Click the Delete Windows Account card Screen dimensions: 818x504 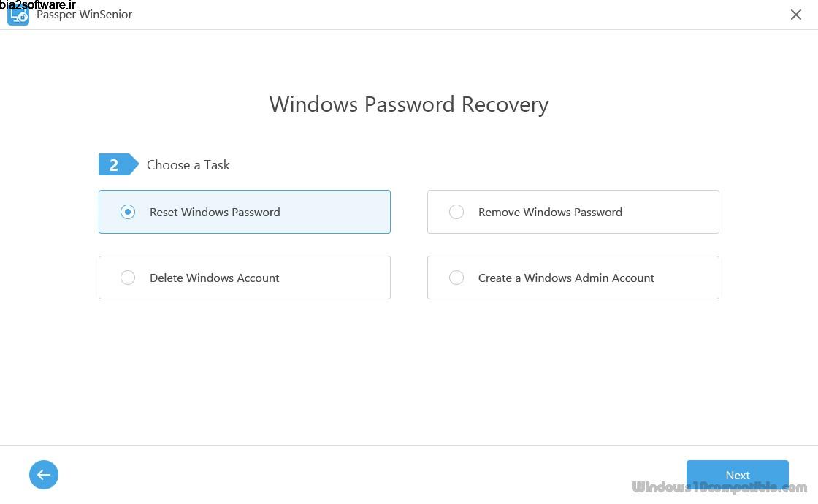[x=244, y=278]
